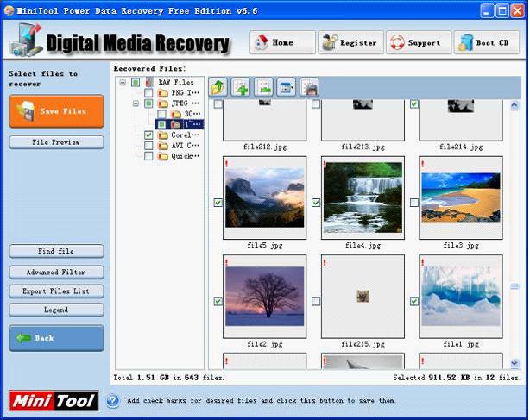Click the Quick folder icon in tree

pyautogui.click(x=163, y=156)
